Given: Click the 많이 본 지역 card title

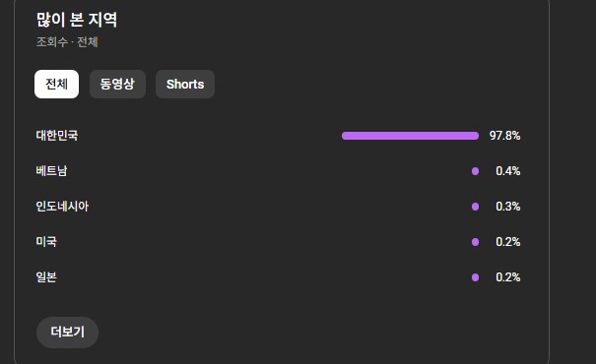Looking at the screenshot, I should [x=77, y=20].
